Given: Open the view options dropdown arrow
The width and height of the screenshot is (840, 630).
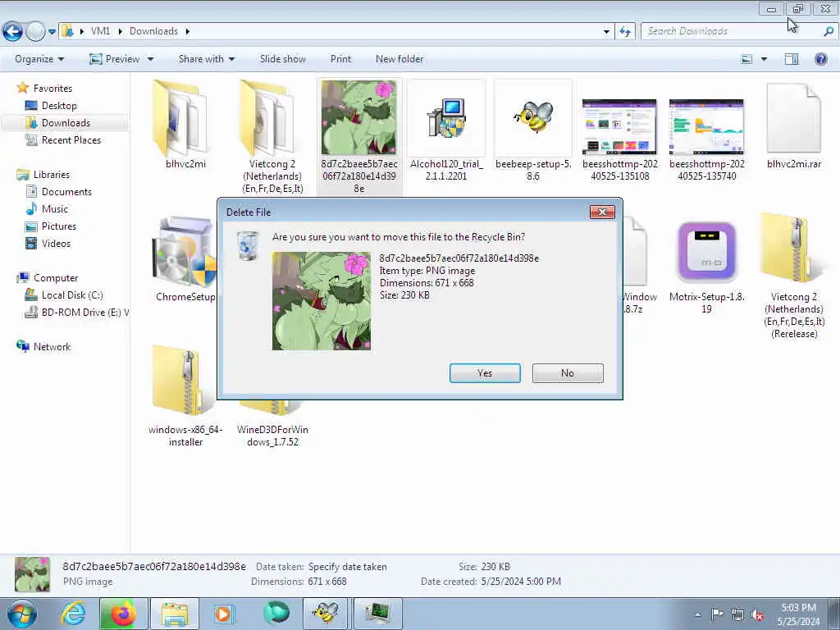Looking at the screenshot, I should [x=764, y=59].
